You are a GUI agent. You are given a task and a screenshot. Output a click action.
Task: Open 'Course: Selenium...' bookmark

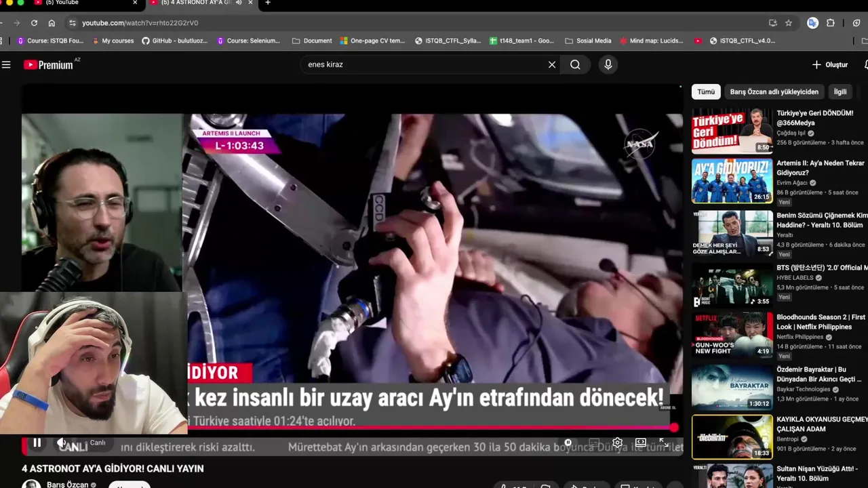[248, 41]
